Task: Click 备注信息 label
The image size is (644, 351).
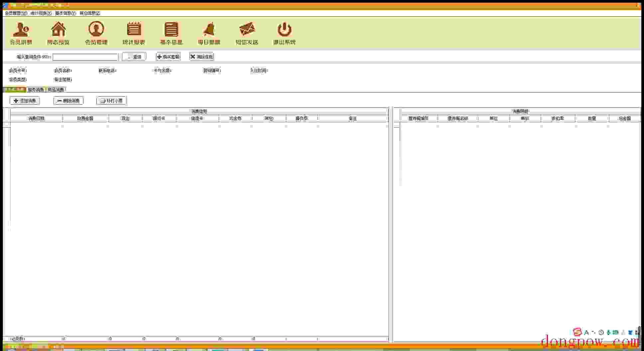Action: click(63, 79)
